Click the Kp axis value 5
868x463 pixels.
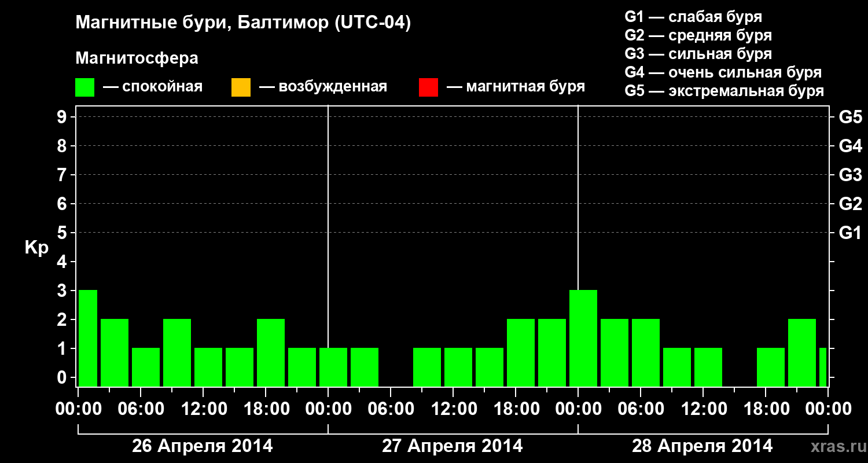[63, 233]
